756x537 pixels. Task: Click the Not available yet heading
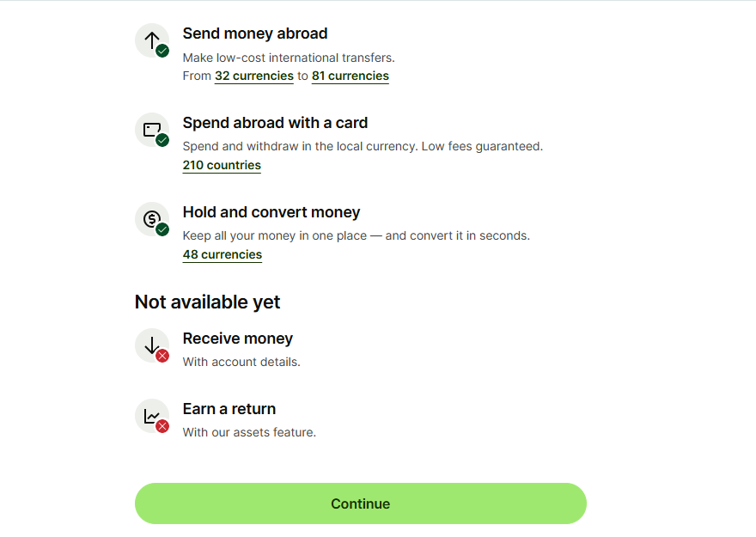pos(207,302)
